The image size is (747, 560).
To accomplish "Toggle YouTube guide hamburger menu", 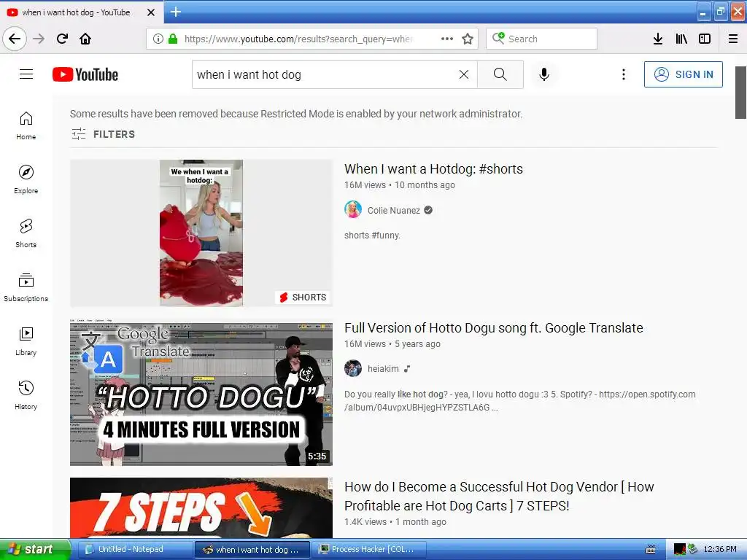I will [x=26, y=74].
